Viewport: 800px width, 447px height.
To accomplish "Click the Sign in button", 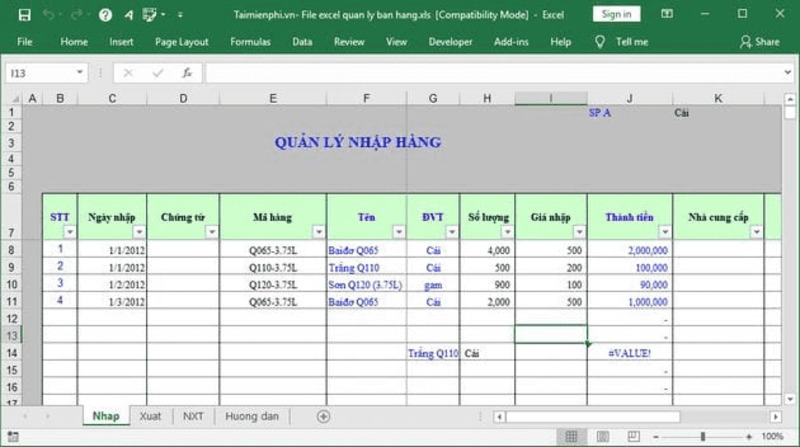I will tap(616, 14).
